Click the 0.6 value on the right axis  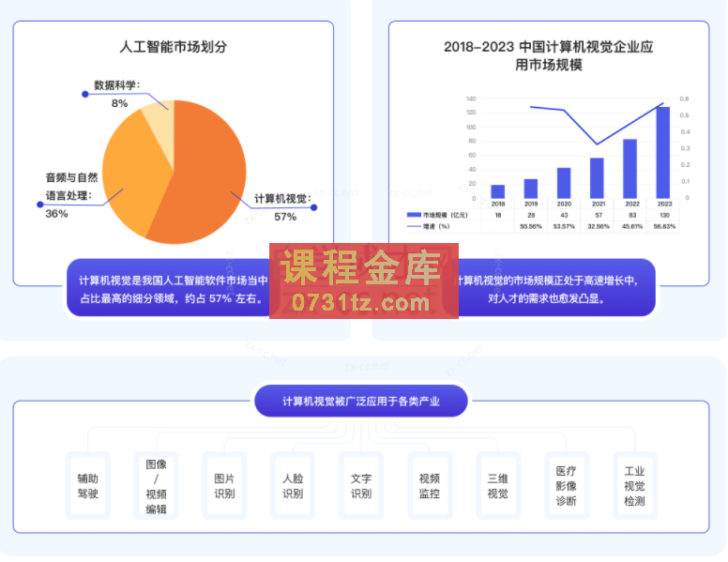coord(684,99)
